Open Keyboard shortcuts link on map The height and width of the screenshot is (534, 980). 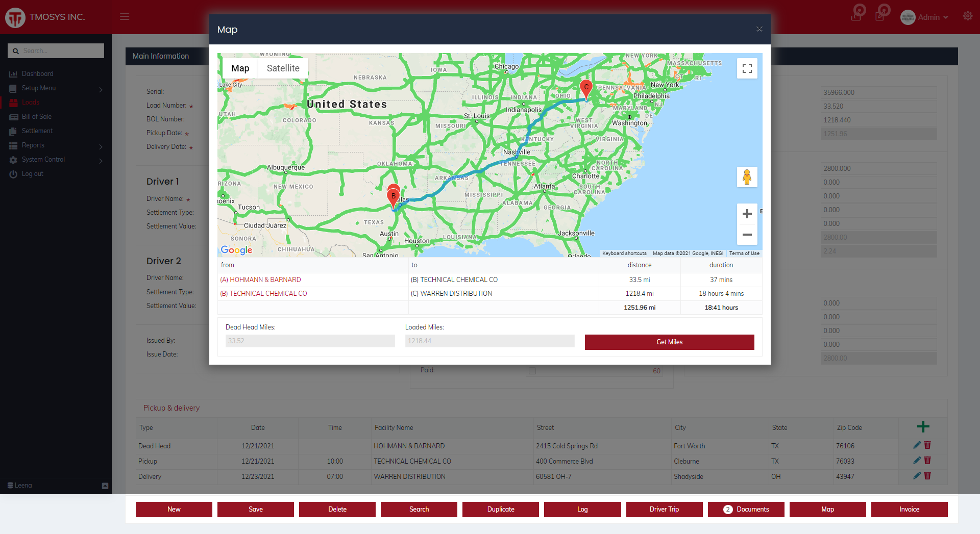(x=624, y=253)
